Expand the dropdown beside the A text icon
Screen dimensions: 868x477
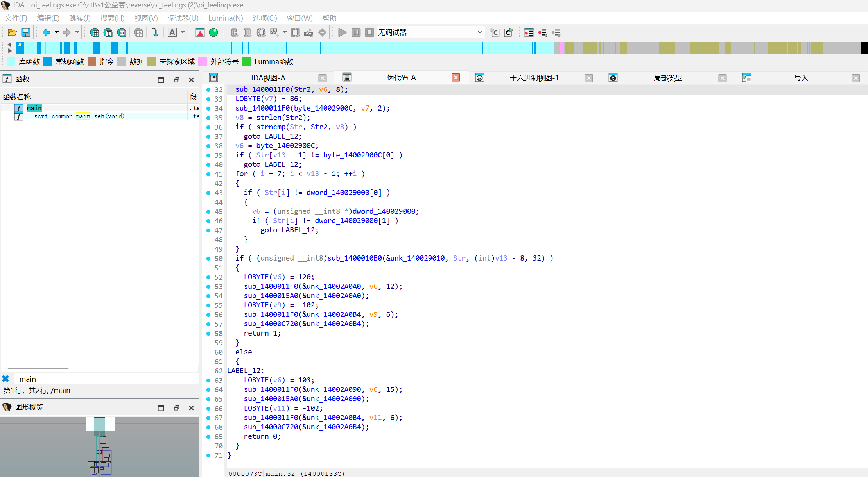(183, 32)
